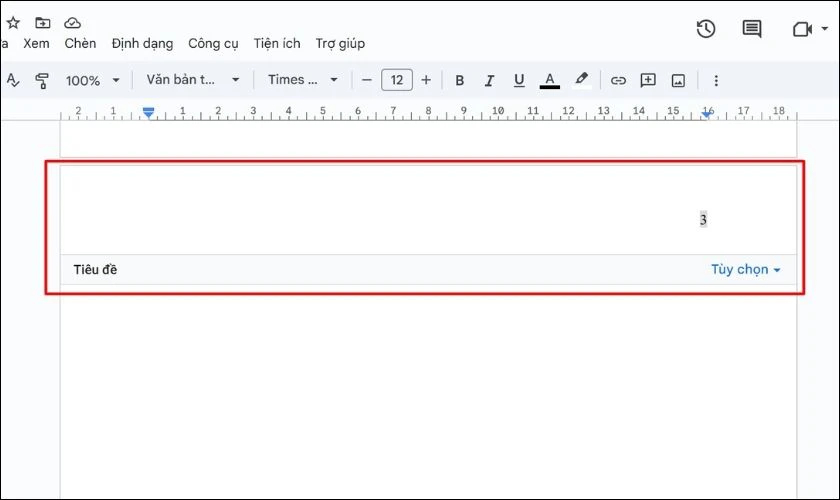Open the more options three-dot menu
The height and width of the screenshot is (500, 840).
pyautogui.click(x=716, y=80)
